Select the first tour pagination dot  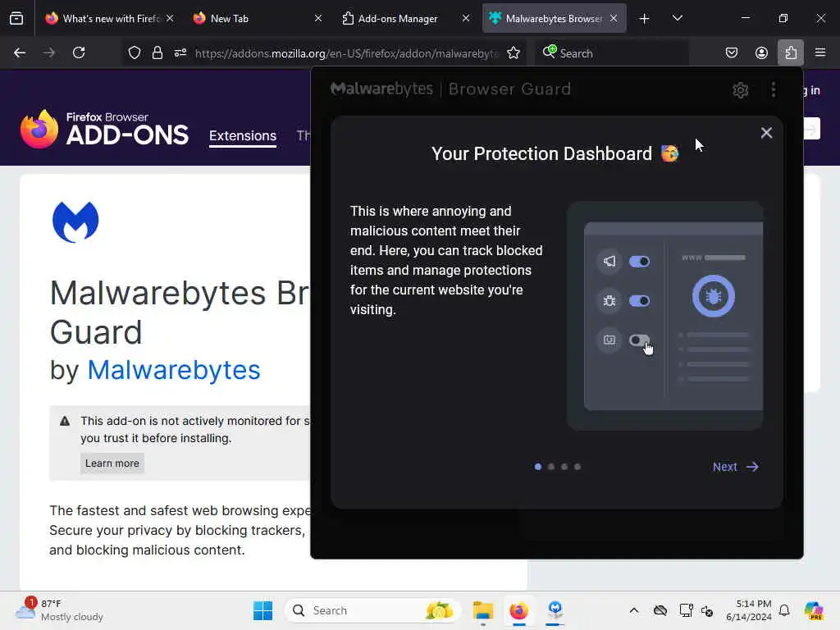(538, 467)
